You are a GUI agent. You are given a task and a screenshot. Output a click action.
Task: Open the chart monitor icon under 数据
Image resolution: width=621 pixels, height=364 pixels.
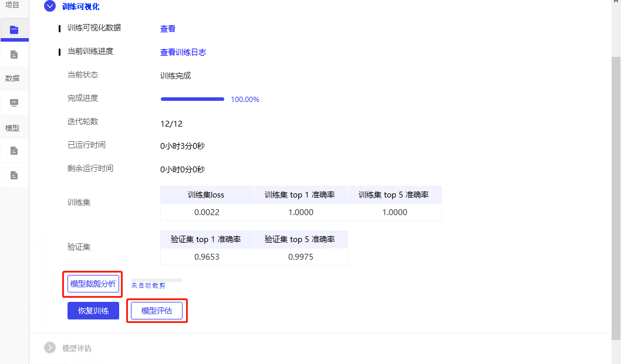[x=14, y=103]
